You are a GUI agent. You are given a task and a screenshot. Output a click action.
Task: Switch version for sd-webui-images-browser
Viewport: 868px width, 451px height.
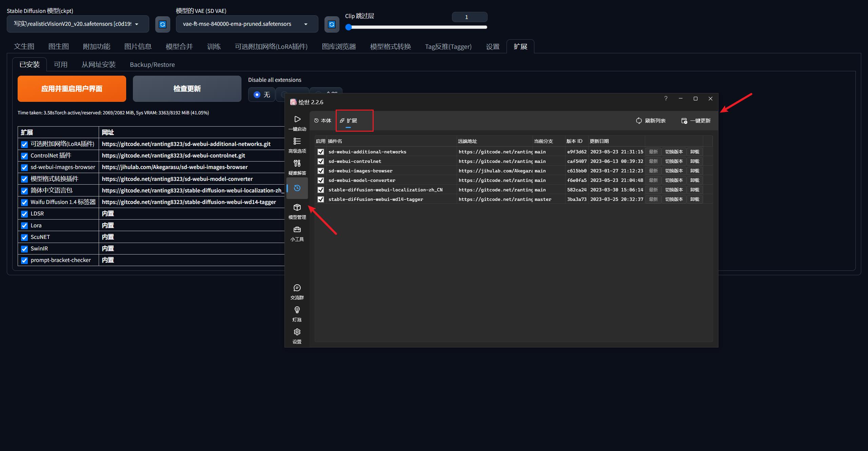674,171
